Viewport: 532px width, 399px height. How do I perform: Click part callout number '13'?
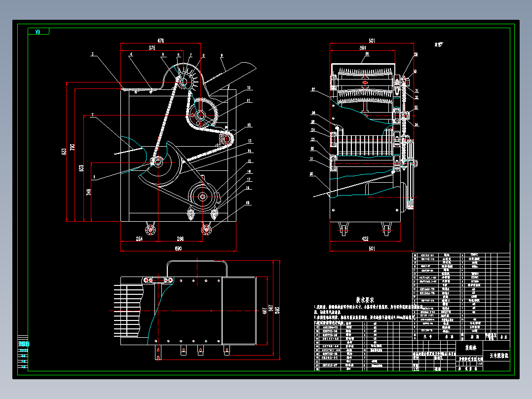coord(250,141)
